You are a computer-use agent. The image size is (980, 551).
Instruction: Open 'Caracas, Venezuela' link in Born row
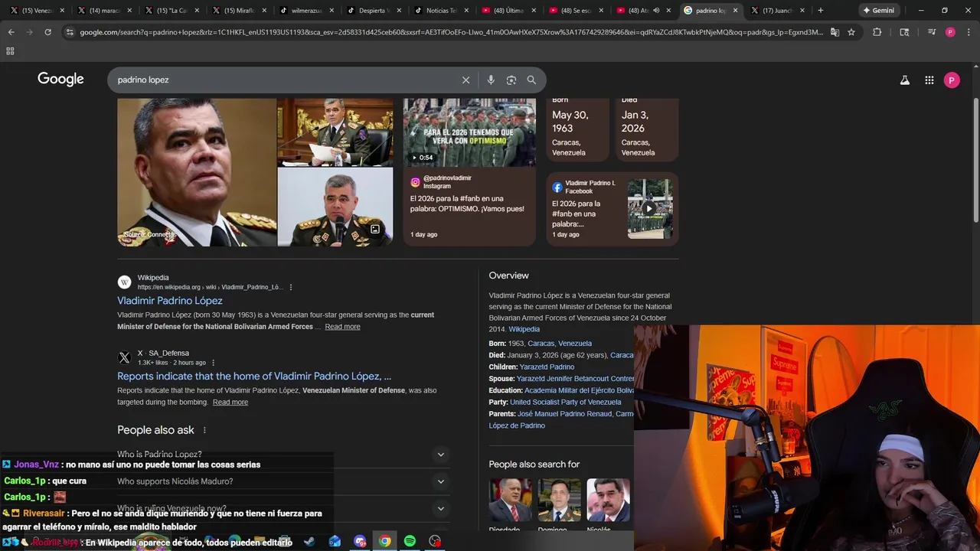point(560,344)
